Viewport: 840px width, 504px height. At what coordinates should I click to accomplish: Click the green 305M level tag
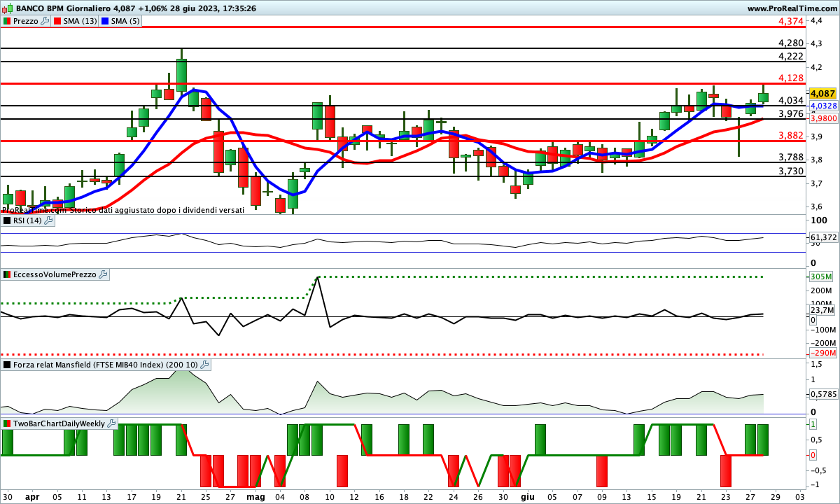822,276
